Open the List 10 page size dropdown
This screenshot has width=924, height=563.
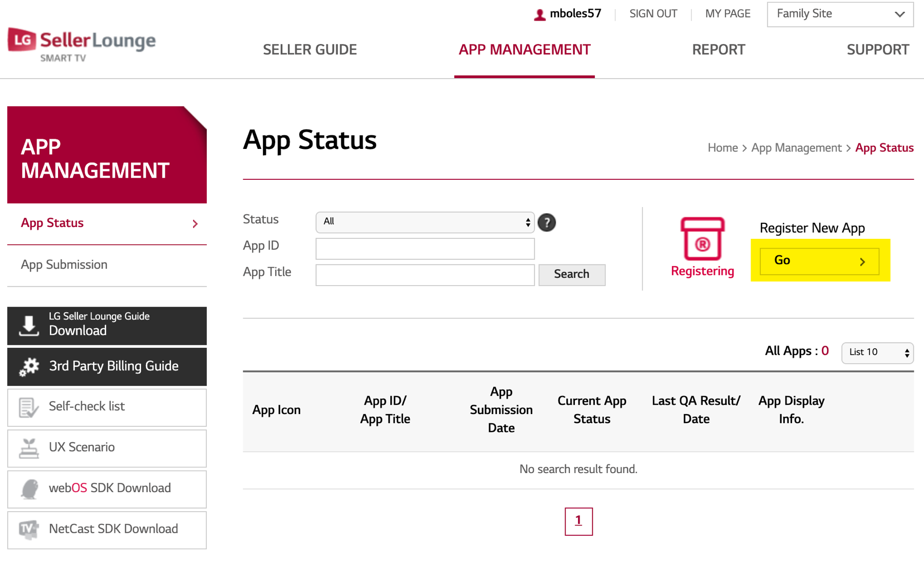pos(877,352)
